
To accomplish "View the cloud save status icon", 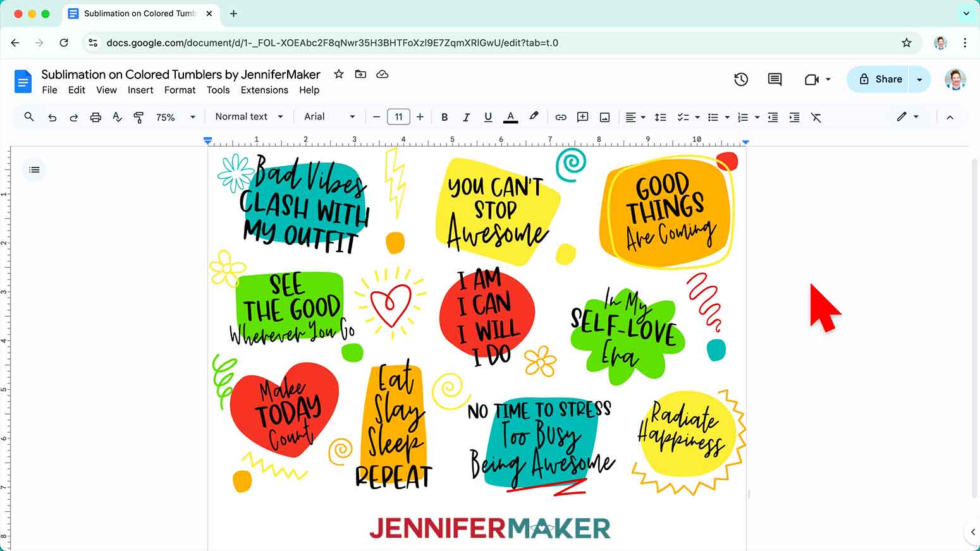I will coord(382,74).
